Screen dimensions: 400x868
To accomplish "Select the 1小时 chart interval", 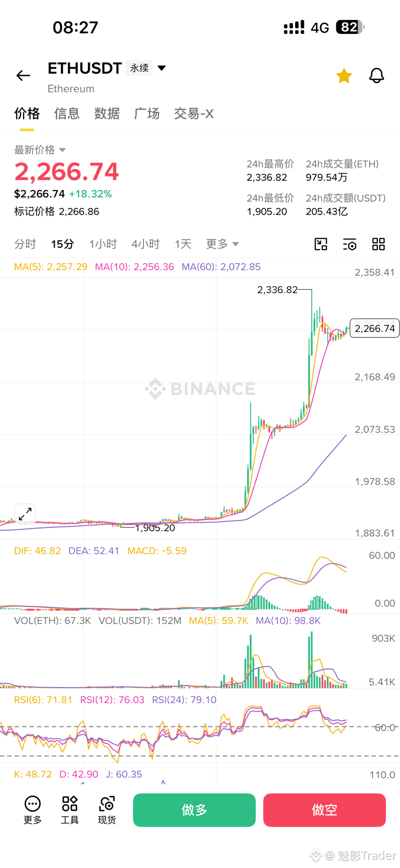I will [103, 244].
